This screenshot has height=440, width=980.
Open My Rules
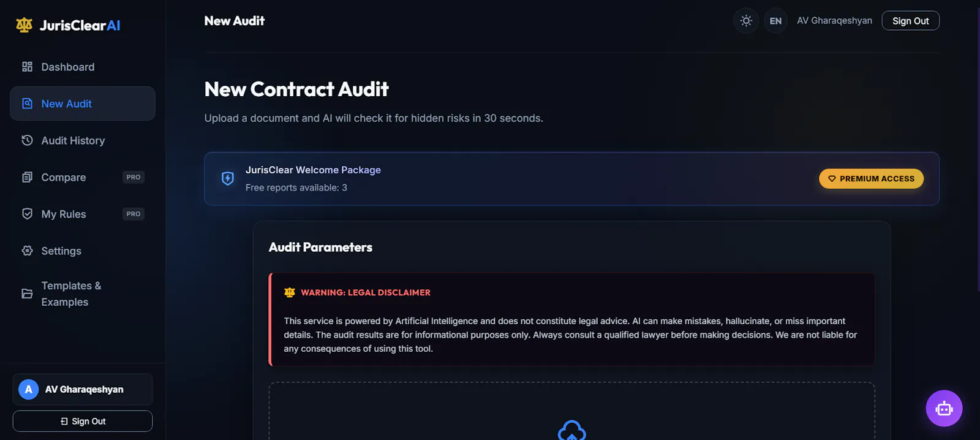(x=83, y=214)
